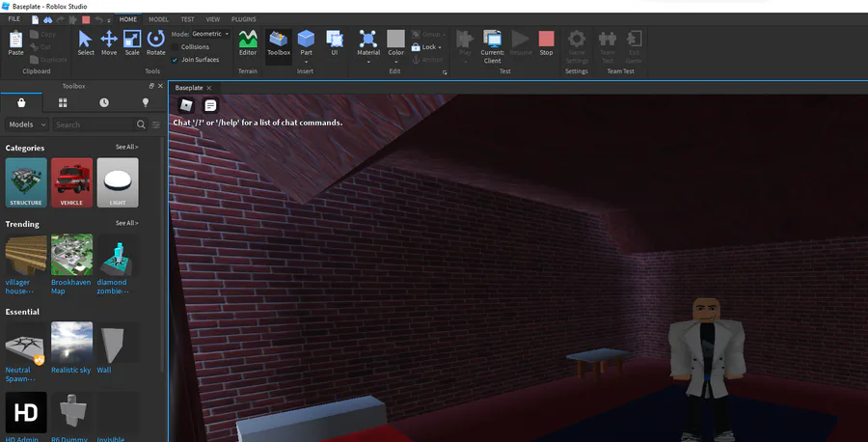Switch to the VIEW ribbon tab

click(x=212, y=19)
